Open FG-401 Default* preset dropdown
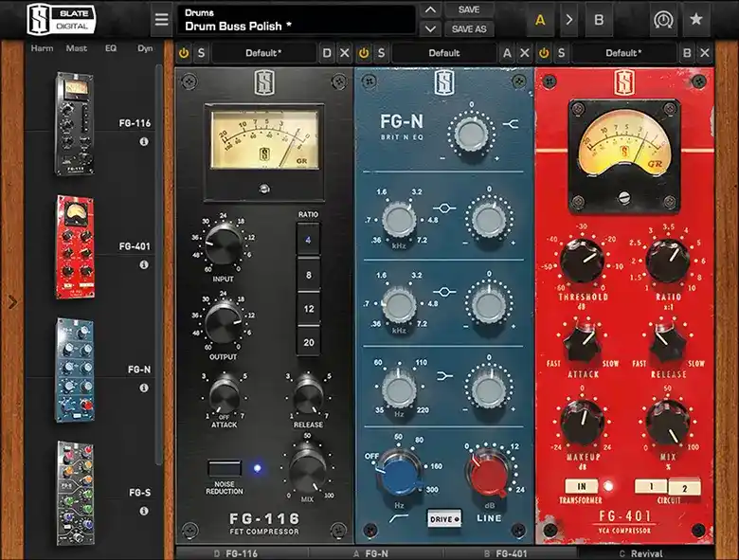The width and height of the screenshot is (739, 560). pyautogui.click(x=623, y=53)
